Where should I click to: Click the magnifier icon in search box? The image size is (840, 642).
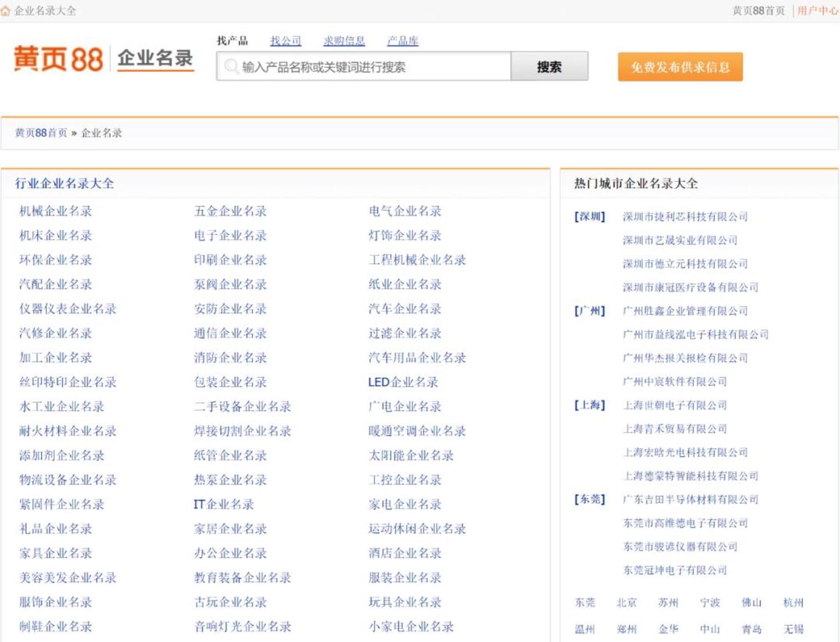tap(231, 66)
